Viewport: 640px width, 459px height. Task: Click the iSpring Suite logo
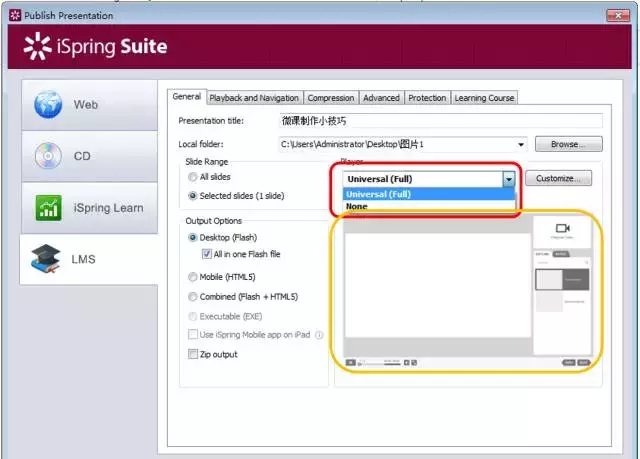click(x=96, y=46)
